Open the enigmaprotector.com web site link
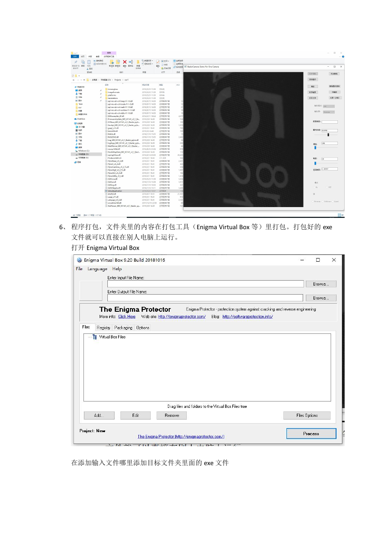The width and height of the screenshot is (392, 554). point(182,317)
